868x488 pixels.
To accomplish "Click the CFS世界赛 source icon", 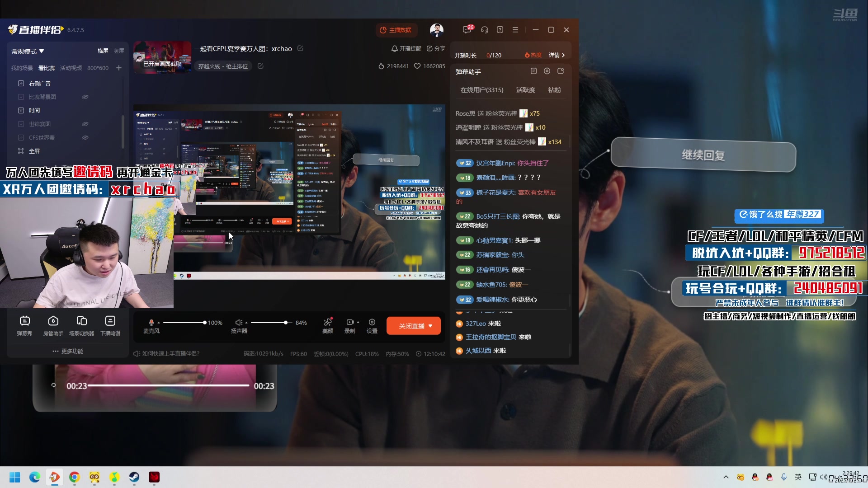I will click(21, 137).
